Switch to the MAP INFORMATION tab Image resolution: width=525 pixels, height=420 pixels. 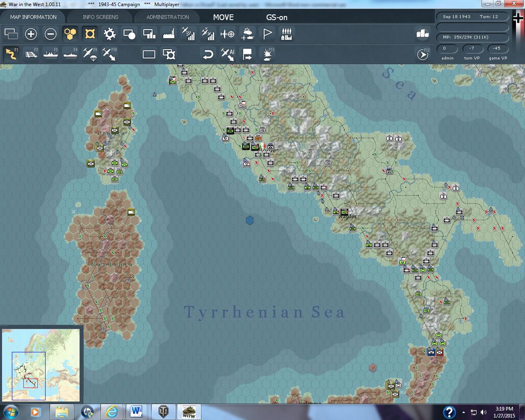(33, 17)
